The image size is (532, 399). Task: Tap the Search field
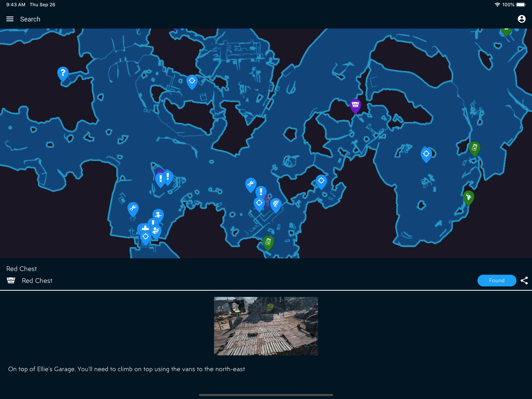(x=30, y=19)
